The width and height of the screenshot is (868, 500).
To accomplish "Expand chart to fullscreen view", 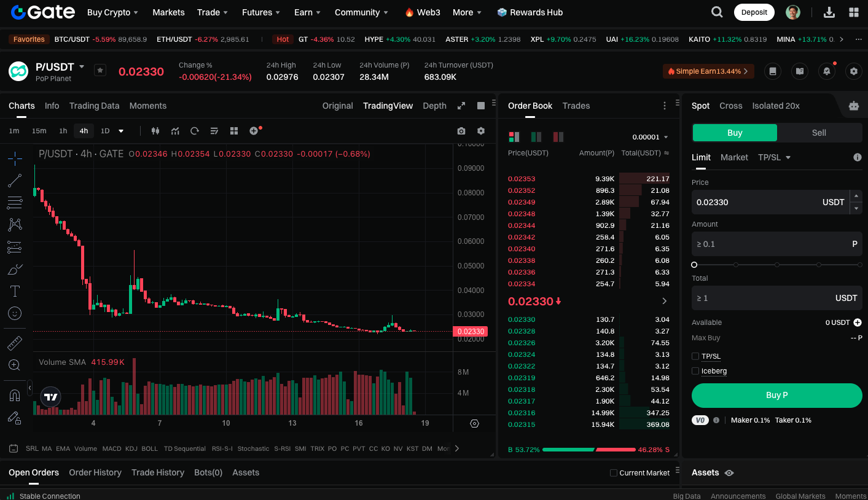I will [x=461, y=106].
